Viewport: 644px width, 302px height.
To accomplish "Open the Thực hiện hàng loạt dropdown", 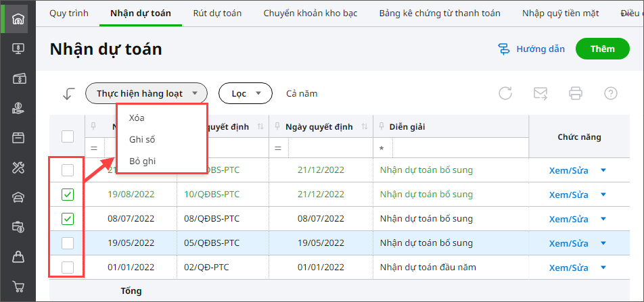I will [146, 93].
